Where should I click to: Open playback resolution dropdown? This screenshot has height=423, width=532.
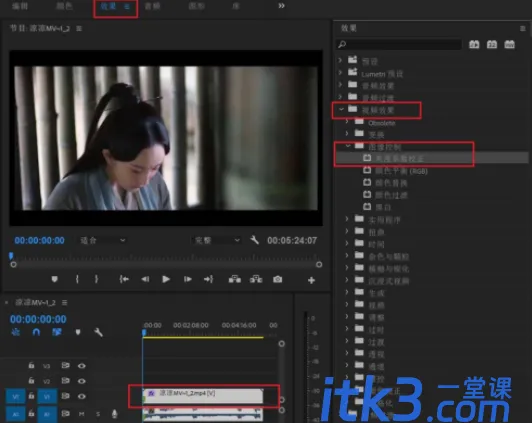216,240
